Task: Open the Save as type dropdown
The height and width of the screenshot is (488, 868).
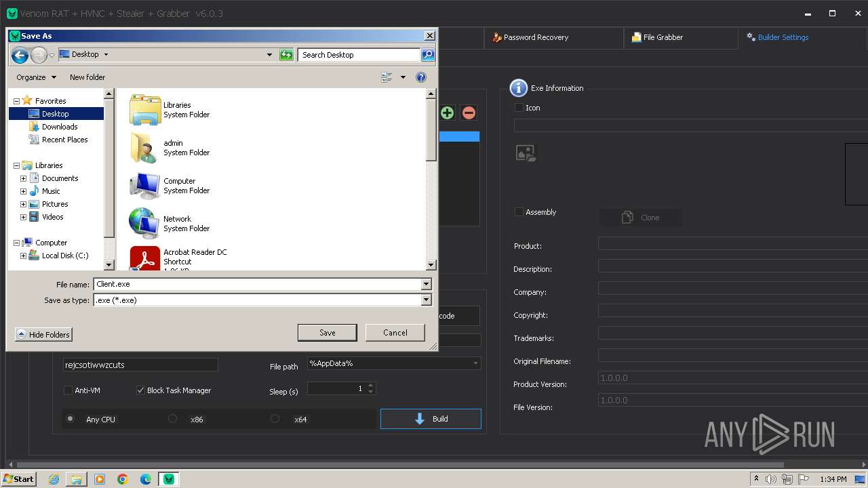Action: 427,300
